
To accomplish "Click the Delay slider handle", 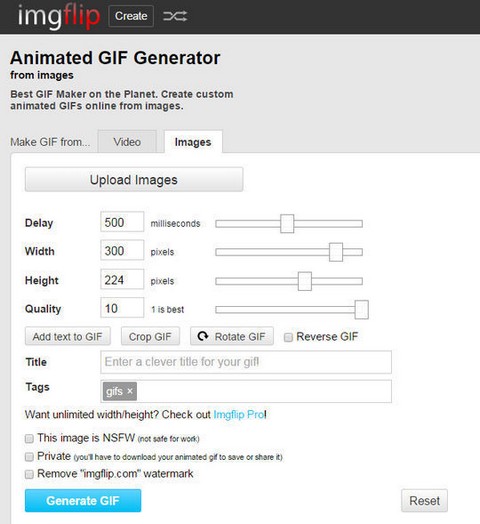I will (287, 224).
